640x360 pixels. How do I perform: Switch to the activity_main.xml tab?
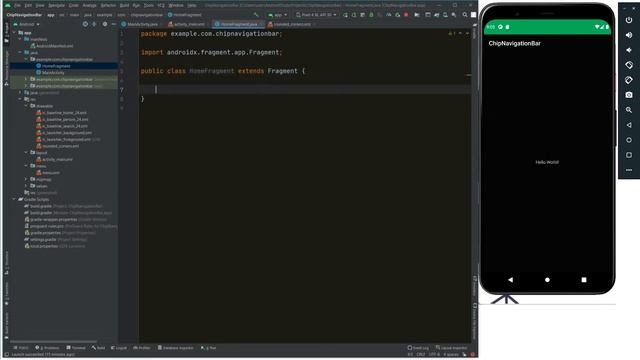click(x=187, y=24)
